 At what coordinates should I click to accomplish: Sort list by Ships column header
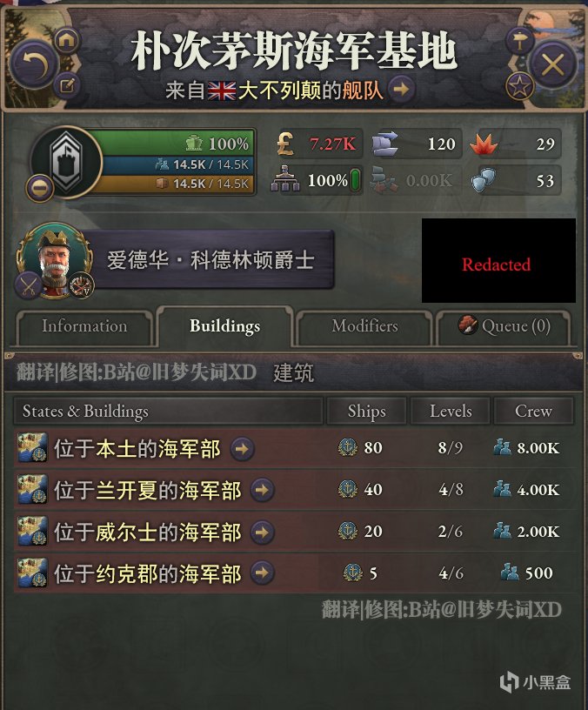pyautogui.click(x=367, y=412)
